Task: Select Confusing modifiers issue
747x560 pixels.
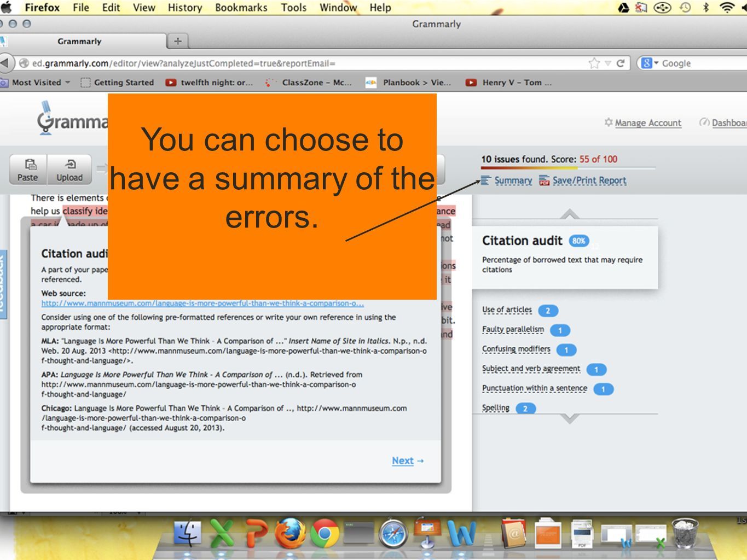Action: (516, 349)
